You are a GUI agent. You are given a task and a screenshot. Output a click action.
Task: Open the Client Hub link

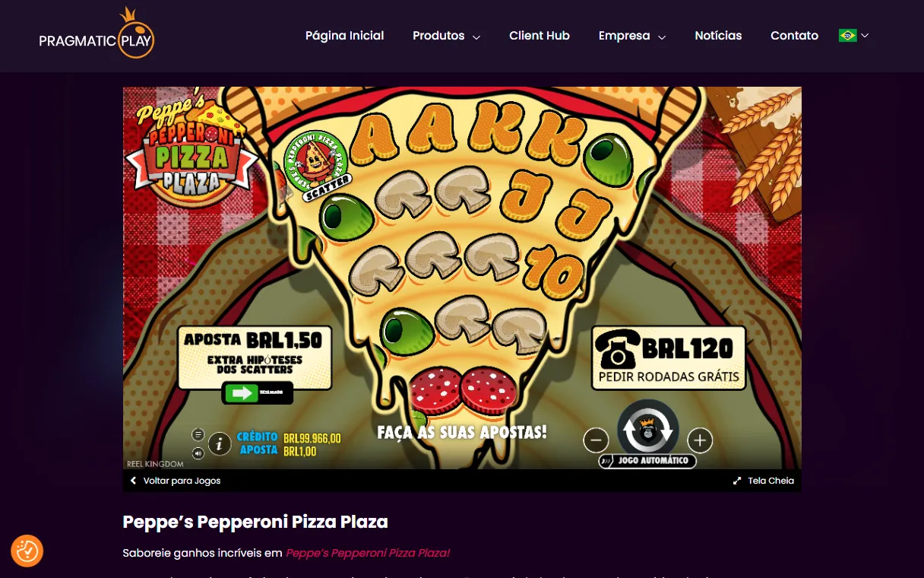tap(540, 35)
